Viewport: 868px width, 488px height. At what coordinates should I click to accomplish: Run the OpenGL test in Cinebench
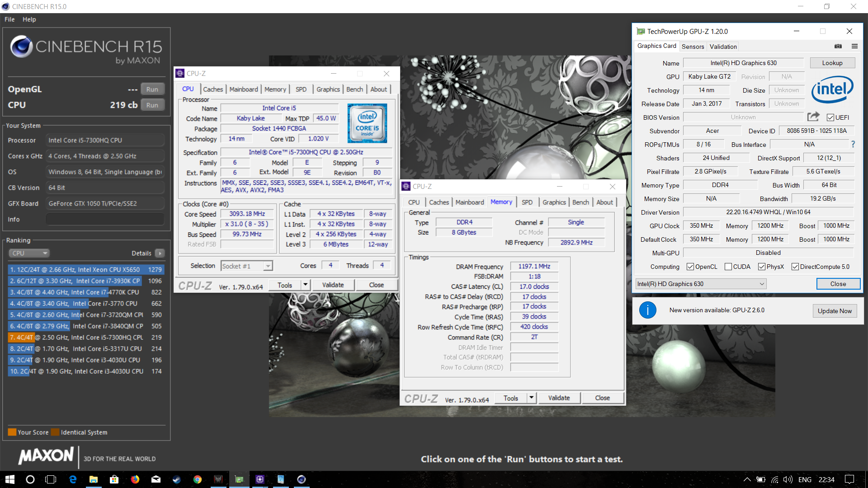(x=152, y=89)
